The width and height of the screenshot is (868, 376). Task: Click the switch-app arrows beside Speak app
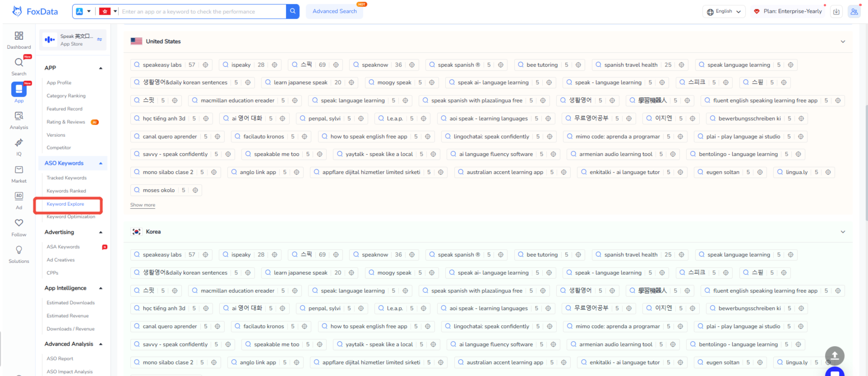point(99,40)
